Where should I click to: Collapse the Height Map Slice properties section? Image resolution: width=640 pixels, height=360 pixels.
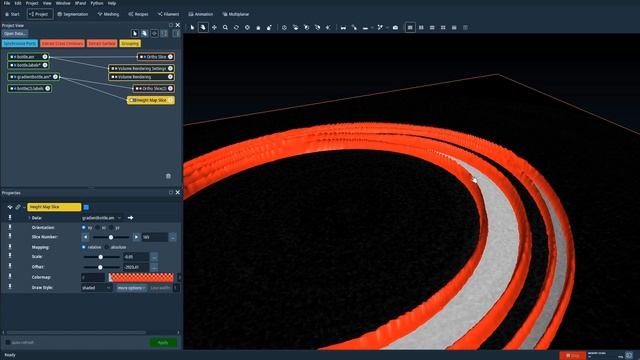[24, 207]
